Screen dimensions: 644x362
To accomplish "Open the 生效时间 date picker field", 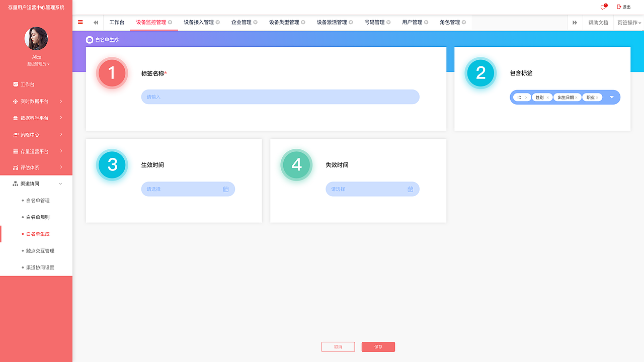I will click(x=188, y=189).
